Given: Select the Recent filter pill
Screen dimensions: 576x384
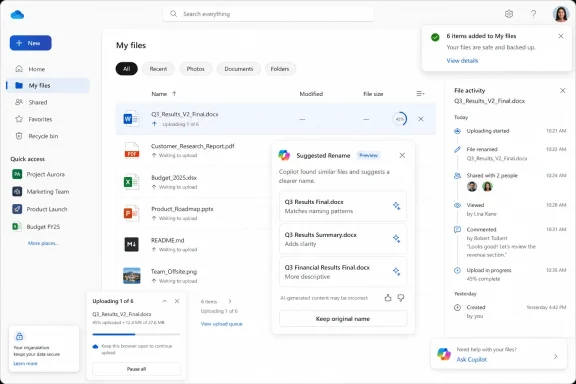Looking at the screenshot, I should click(x=158, y=69).
